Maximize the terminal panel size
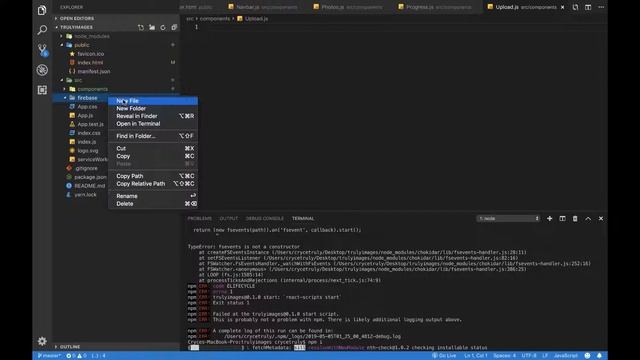This screenshot has height=360, width=640. click(588, 219)
